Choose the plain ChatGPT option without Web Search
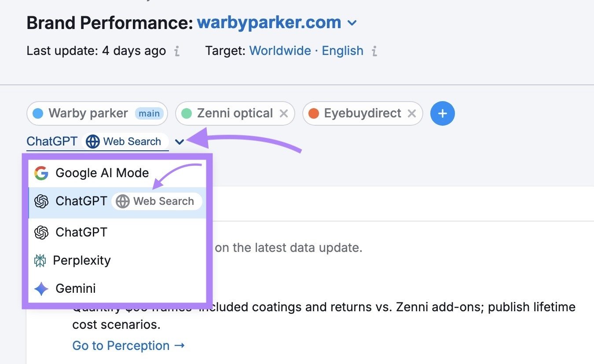The image size is (594, 364). click(x=82, y=232)
